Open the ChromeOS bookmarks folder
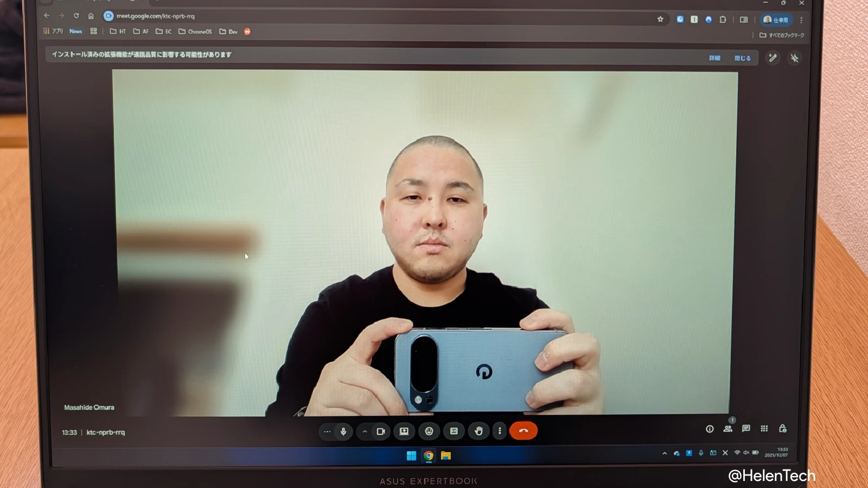Screen dimensions: 868x488 point(195,31)
